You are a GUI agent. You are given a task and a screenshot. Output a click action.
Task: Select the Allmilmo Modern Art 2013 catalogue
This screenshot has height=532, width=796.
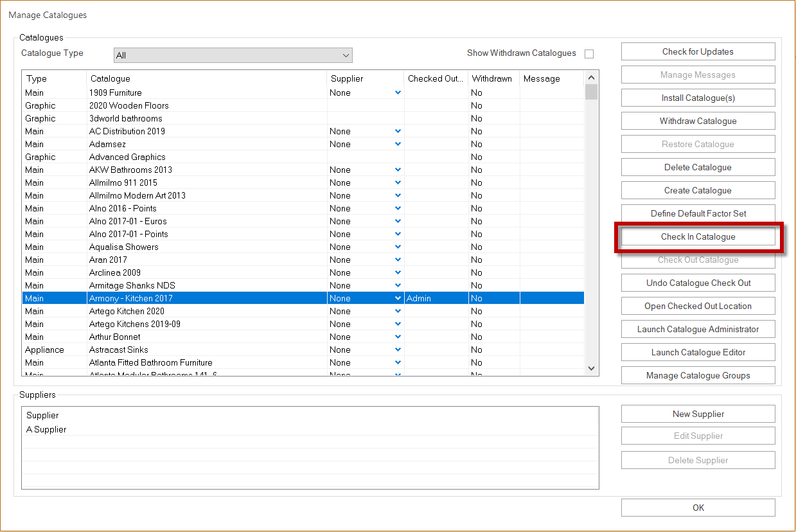click(303, 195)
